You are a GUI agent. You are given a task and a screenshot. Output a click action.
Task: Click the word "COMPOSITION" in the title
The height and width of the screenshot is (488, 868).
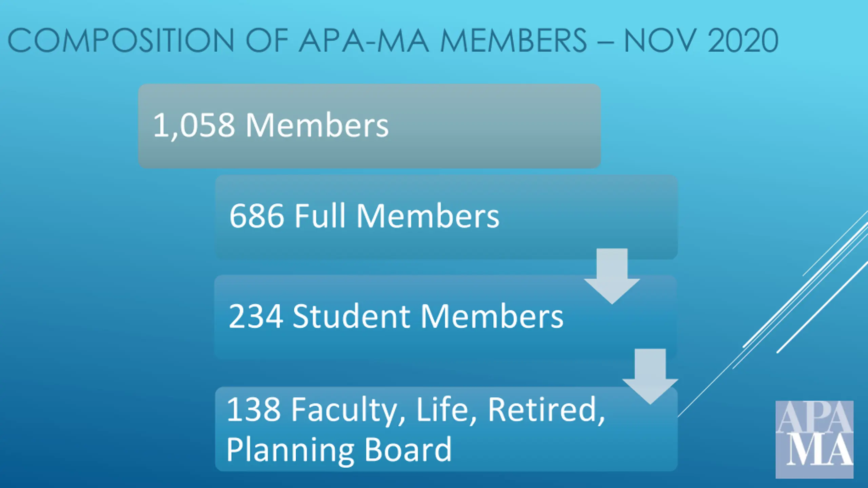(121, 40)
